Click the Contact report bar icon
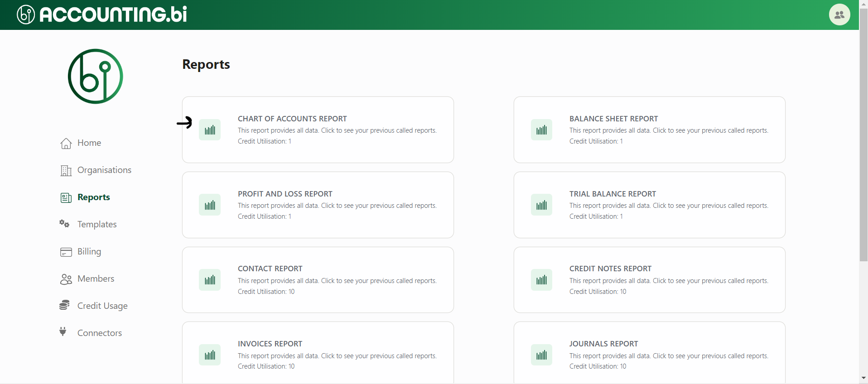 [210, 280]
